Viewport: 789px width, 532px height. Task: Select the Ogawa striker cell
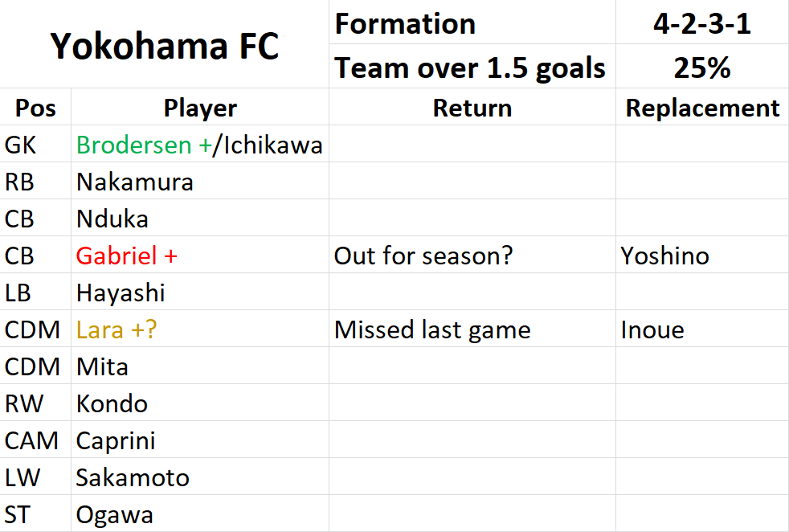pyautogui.click(x=200, y=514)
